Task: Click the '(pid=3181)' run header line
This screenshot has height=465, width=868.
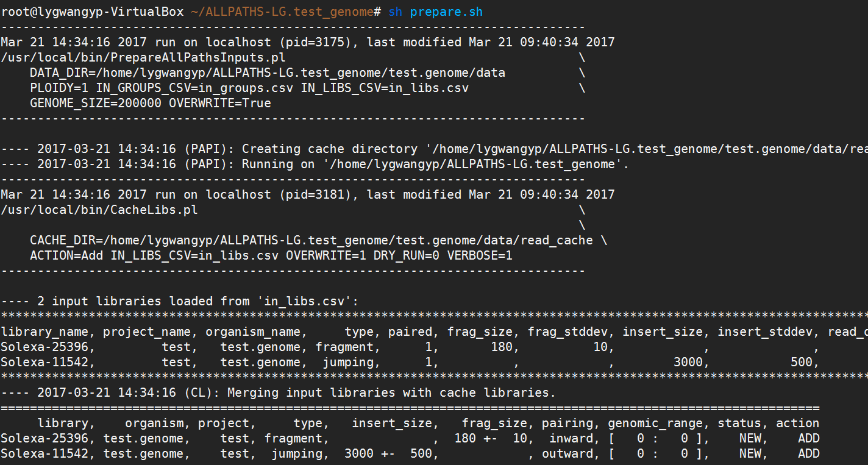Action: point(308,195)
